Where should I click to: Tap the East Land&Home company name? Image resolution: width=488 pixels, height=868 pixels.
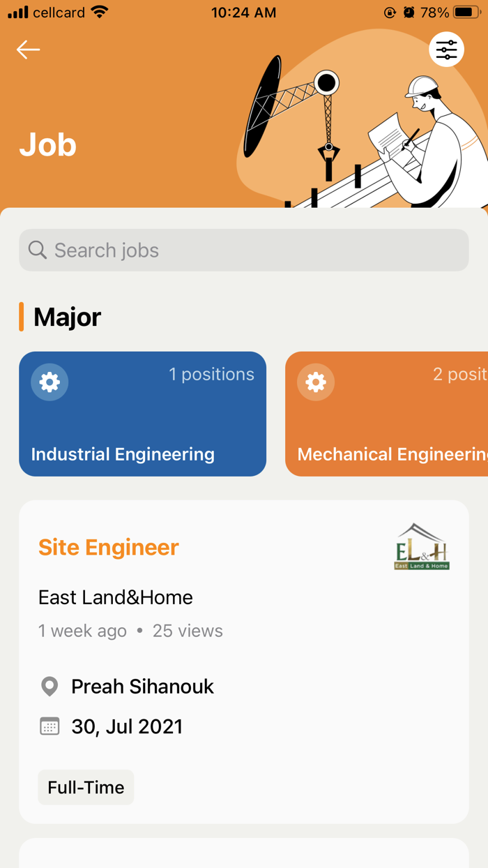point(115,597)
